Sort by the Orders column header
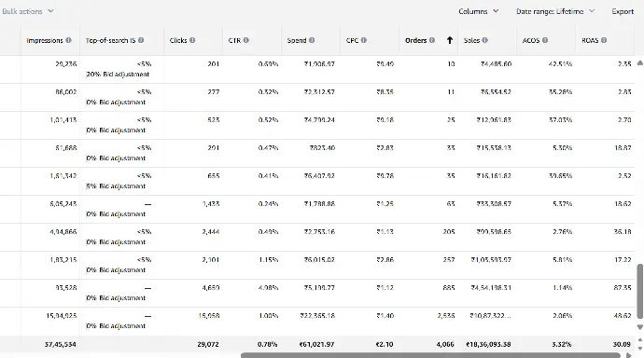This screenshot has width=644, height=358. pyautogui.click(x=415, y=40)
